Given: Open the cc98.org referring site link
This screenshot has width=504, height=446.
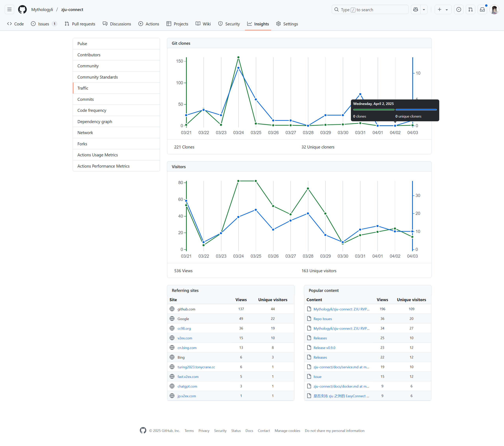Looking at the screenshot, I should click(x=184, y=328).
